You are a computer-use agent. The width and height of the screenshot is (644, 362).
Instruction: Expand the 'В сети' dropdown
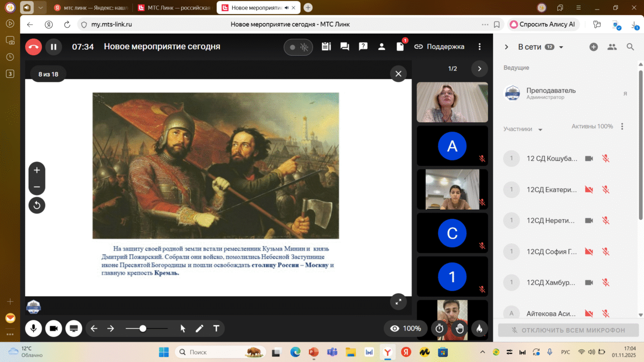coord(561,47)
